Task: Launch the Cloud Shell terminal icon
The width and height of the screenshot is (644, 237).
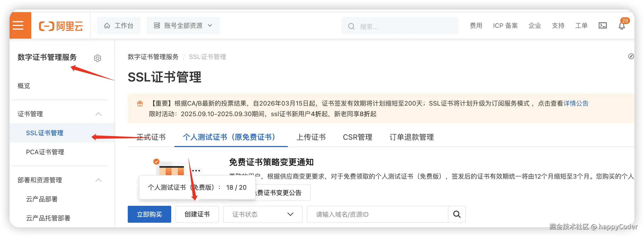Action: (603, 25)
